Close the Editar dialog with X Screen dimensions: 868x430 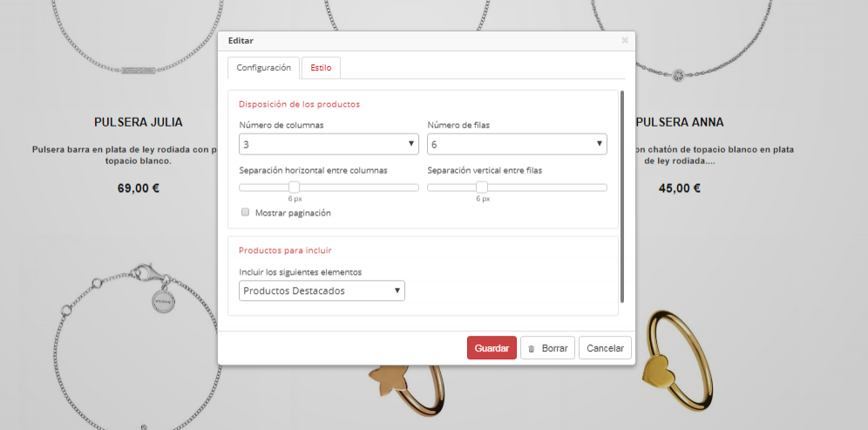coord(625,40)
